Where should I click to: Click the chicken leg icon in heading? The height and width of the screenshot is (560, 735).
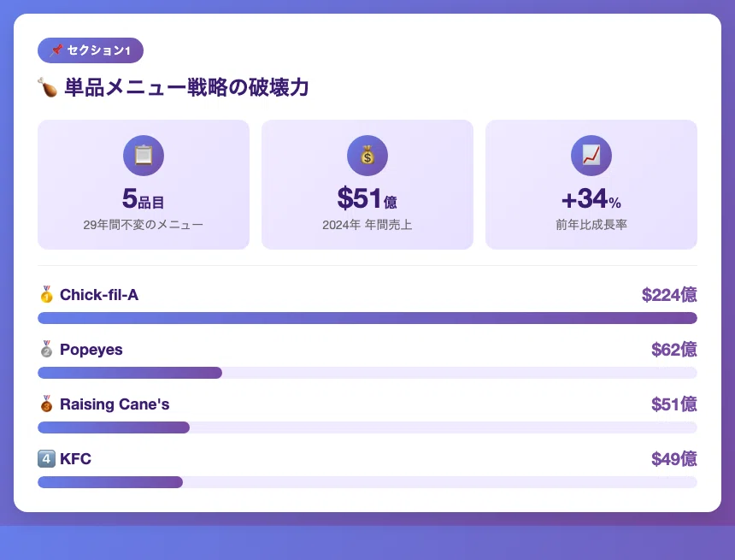pyautogui.click(x=47, y=88)
